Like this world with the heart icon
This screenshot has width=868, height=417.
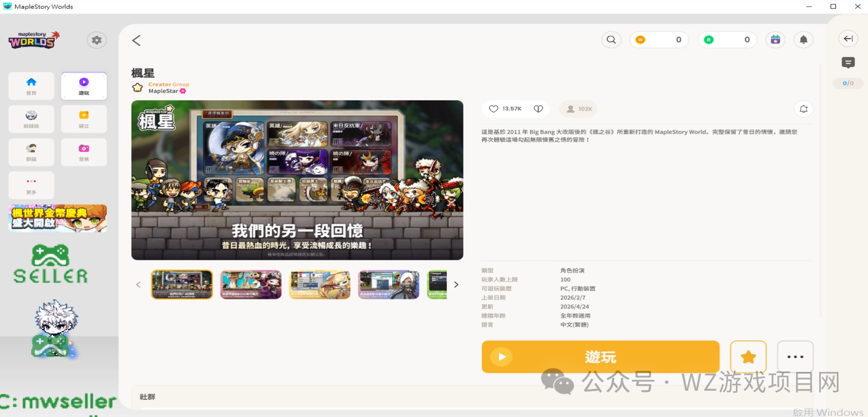[x=494, y=109]
